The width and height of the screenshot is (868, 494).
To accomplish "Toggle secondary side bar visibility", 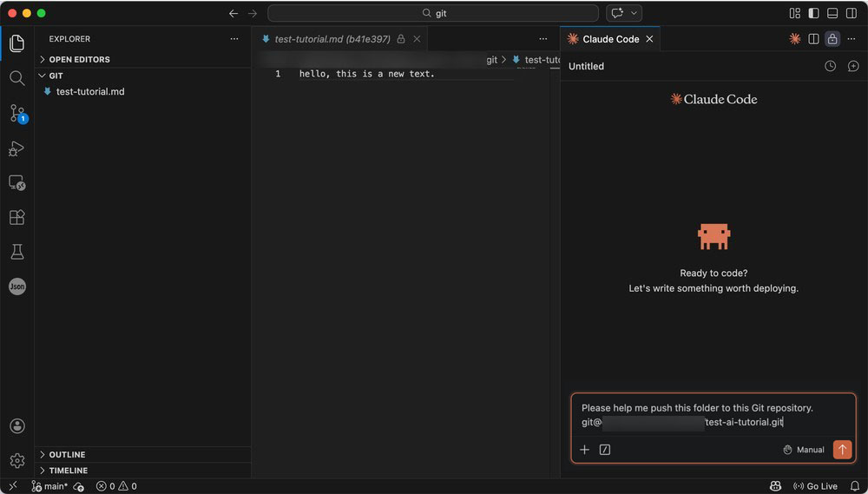I will (x=852, y=13).
